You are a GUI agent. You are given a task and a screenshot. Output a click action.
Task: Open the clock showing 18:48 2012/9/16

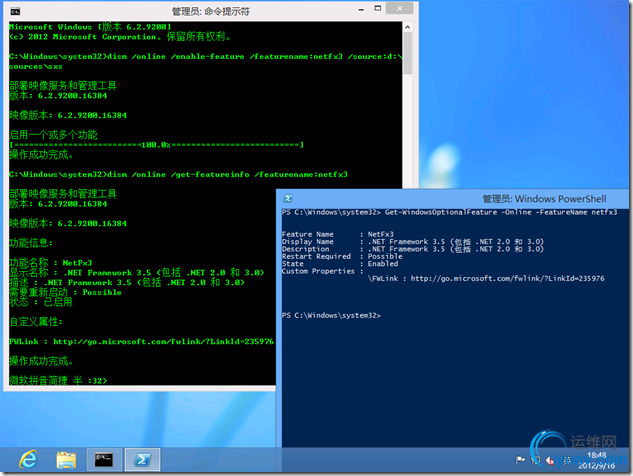(597, 460)
